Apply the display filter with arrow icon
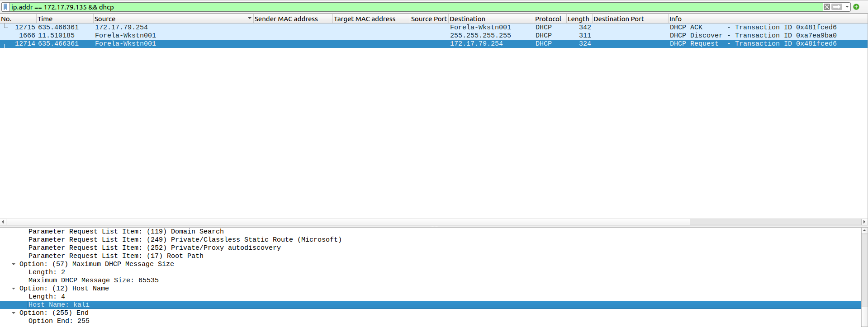This screenshot has width=868, height=327. [837, 7]
